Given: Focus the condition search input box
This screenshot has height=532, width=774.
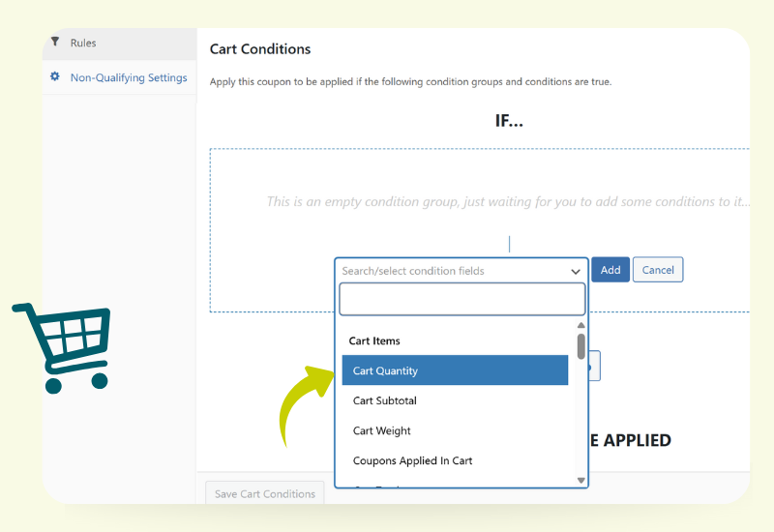Looking at the screenshot, I should [x=462, y=299].
